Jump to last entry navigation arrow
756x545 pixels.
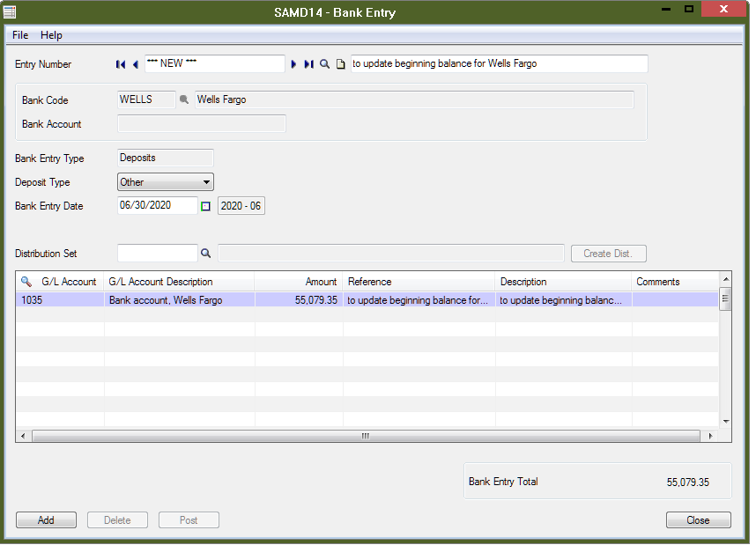tap(308, 64)
